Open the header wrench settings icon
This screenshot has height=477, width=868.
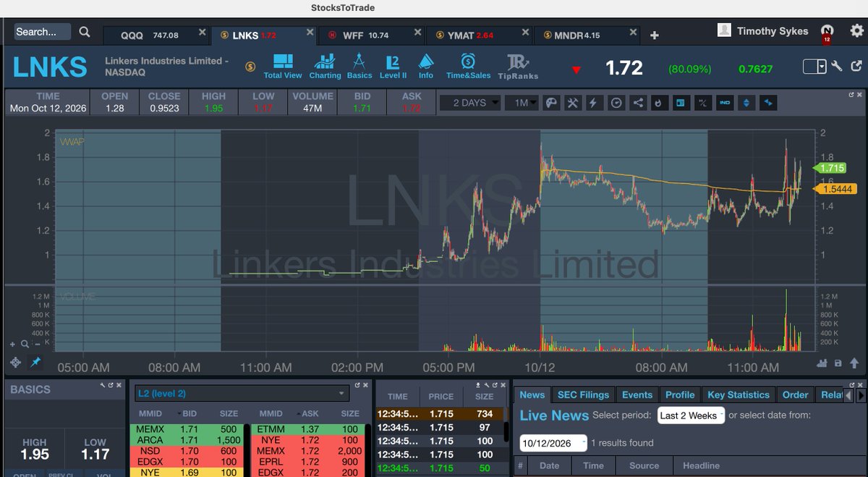[836, 67]
